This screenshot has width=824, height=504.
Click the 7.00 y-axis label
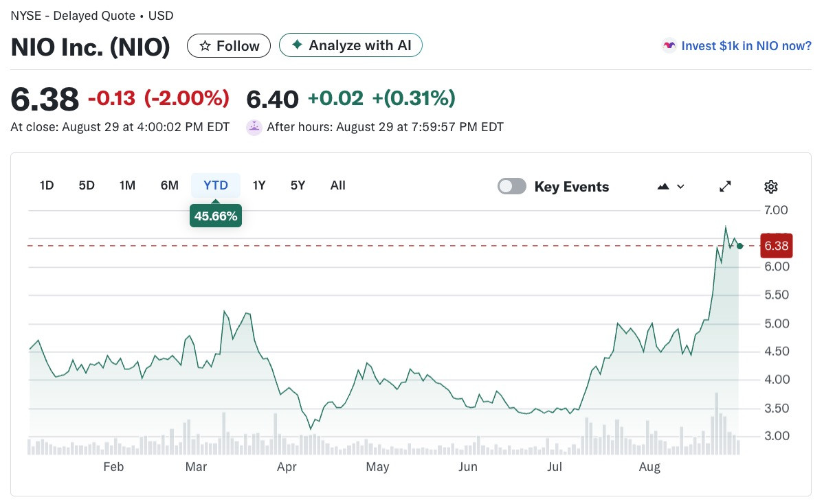point(776,210)
